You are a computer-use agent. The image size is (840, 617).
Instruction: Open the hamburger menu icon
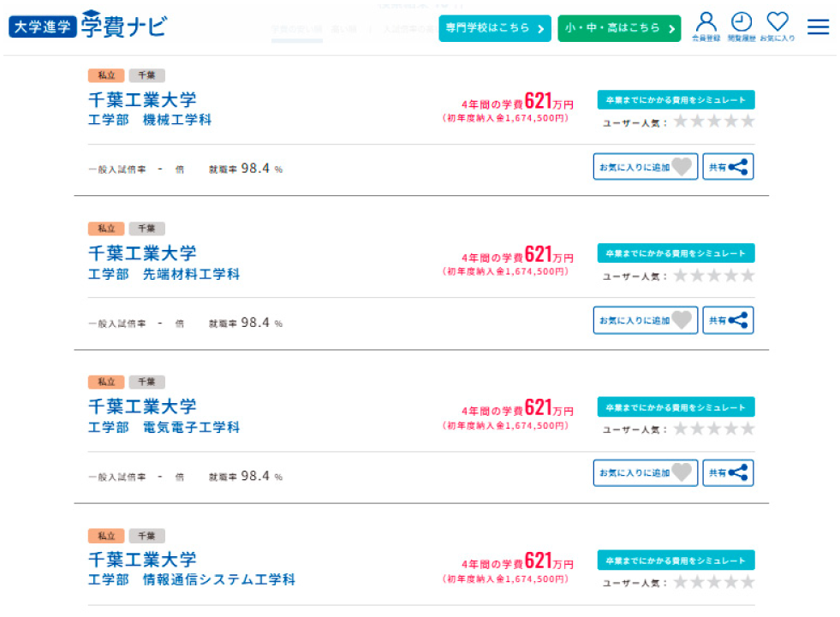818,27
